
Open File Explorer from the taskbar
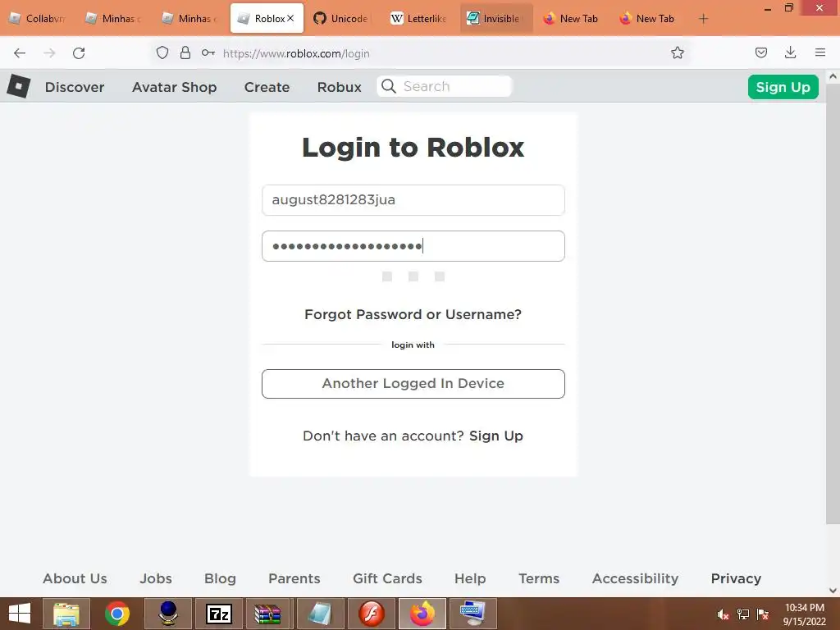(x=66, y=614)
